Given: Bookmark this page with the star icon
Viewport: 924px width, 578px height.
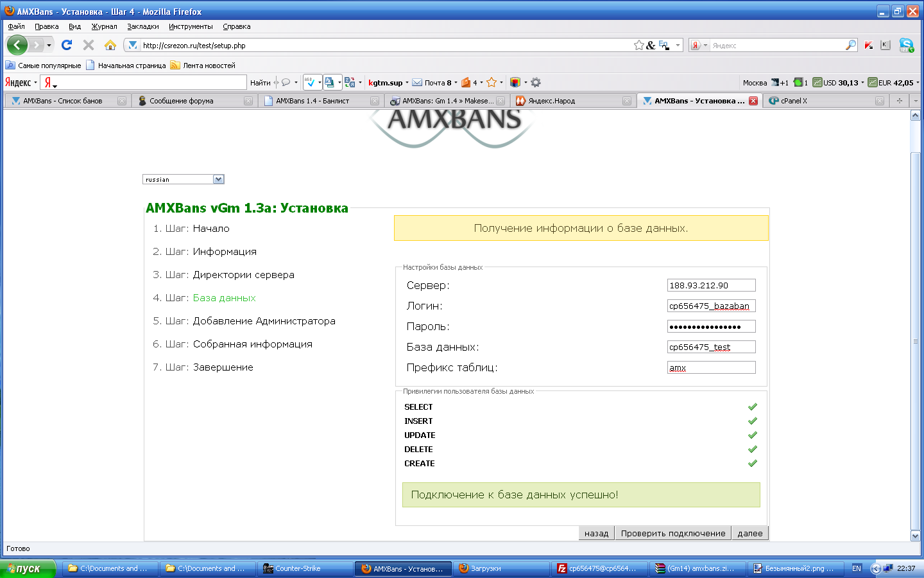Looking at the screenshot, I should pos(639,45).
